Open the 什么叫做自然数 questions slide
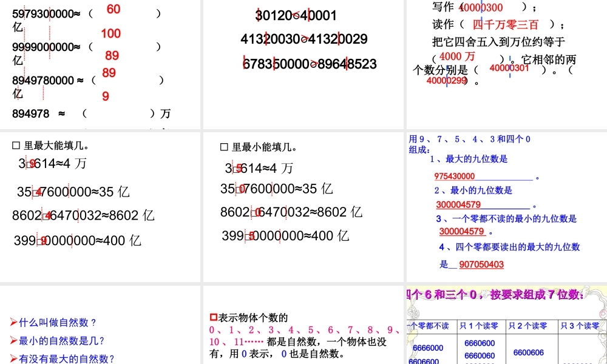Viewport: 607px width, 364px height. pos(100,325)
